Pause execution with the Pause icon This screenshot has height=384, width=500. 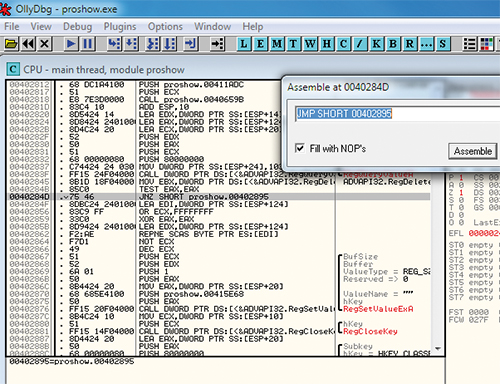88,44
